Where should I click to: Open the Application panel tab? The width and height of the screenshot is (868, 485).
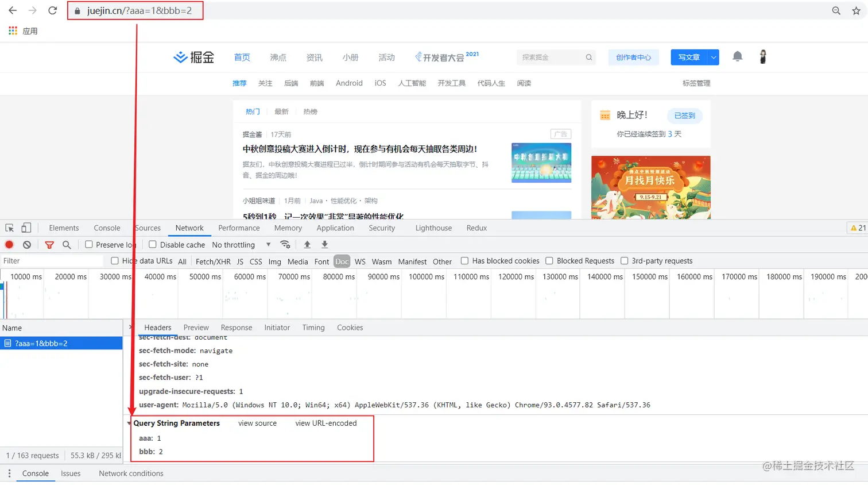pos(335,228)
